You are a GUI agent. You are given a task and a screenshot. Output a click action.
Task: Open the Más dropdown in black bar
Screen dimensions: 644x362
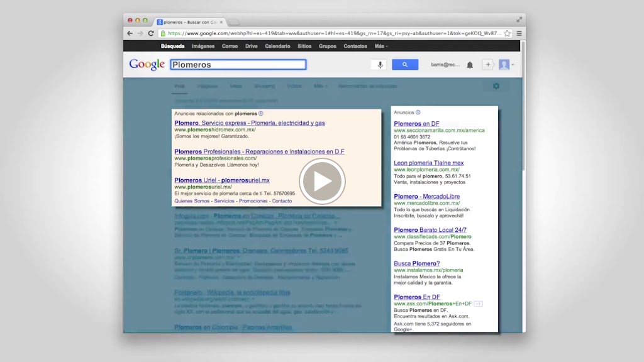(380, 46)
